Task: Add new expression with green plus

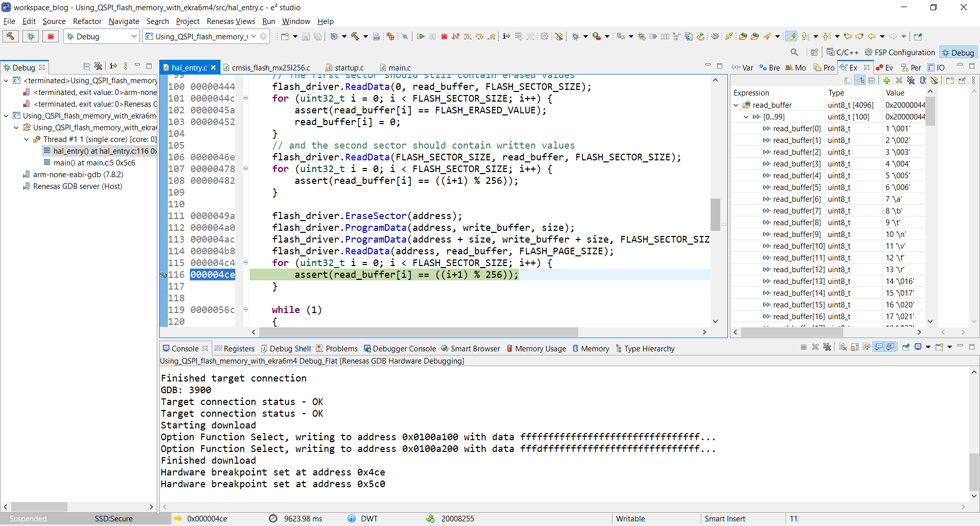Action: (x=887, y=80)
